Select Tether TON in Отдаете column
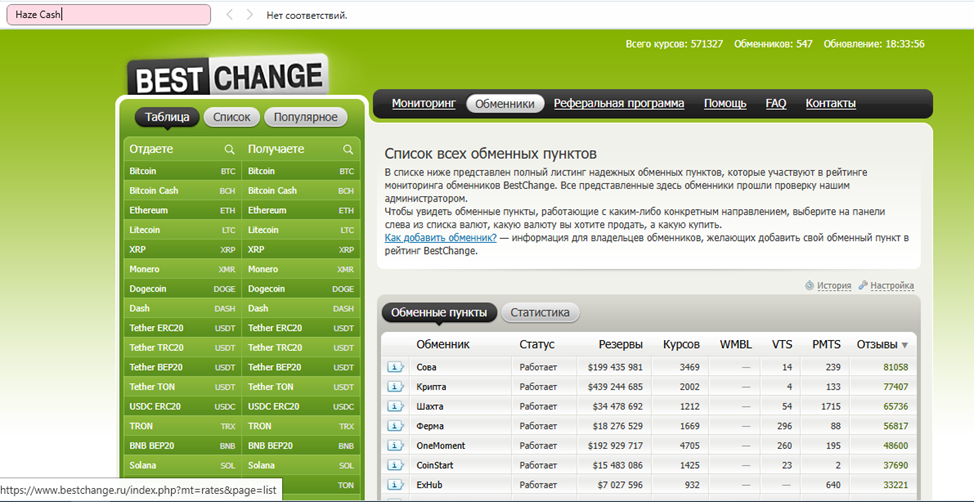Screen dimensions: 974x502 [183, 386]
